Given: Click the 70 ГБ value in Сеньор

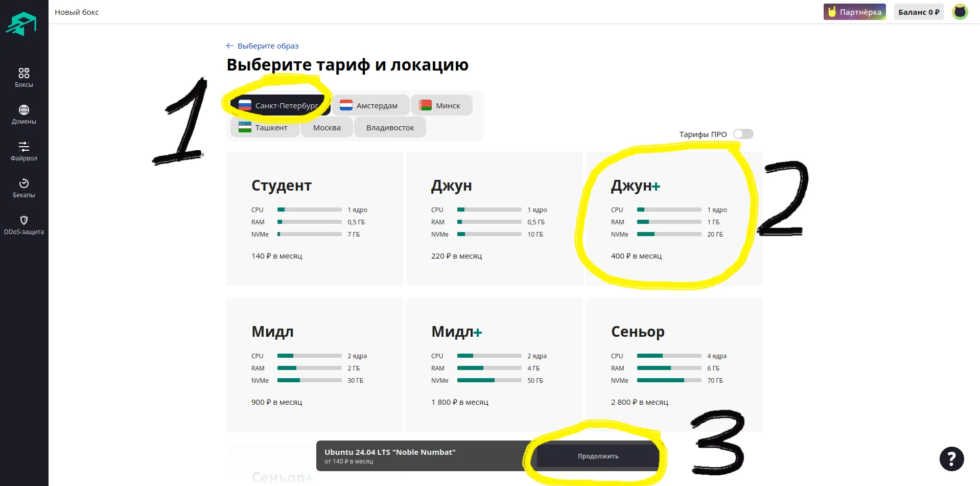Looking at the screenshot, I should [x=715, y=380].
